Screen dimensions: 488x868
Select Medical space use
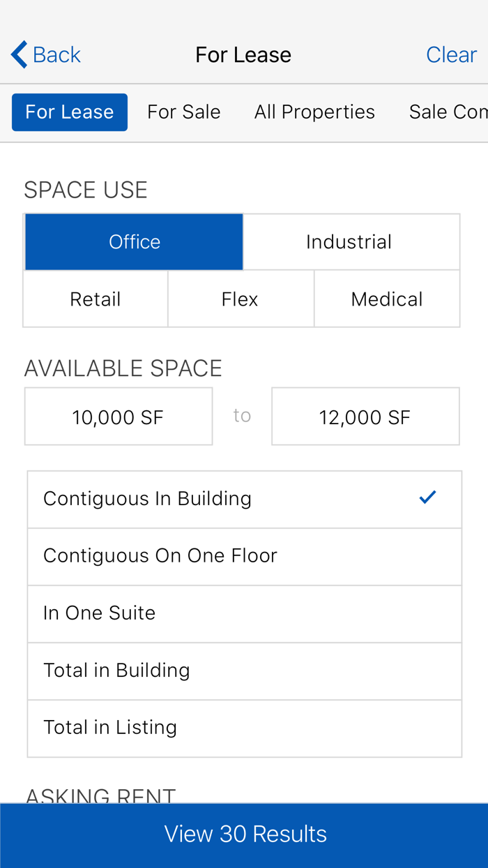pos(387,298)
